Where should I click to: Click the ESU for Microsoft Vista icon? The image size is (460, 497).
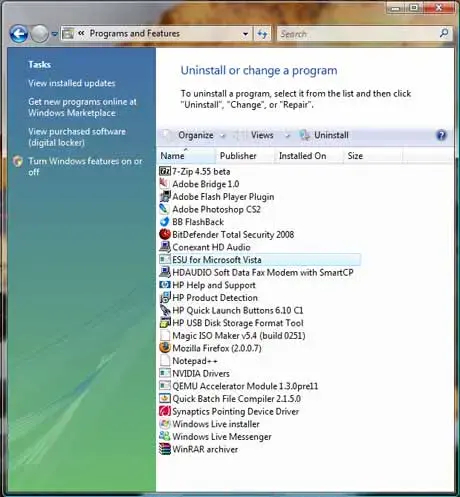(x=165, y=260)
